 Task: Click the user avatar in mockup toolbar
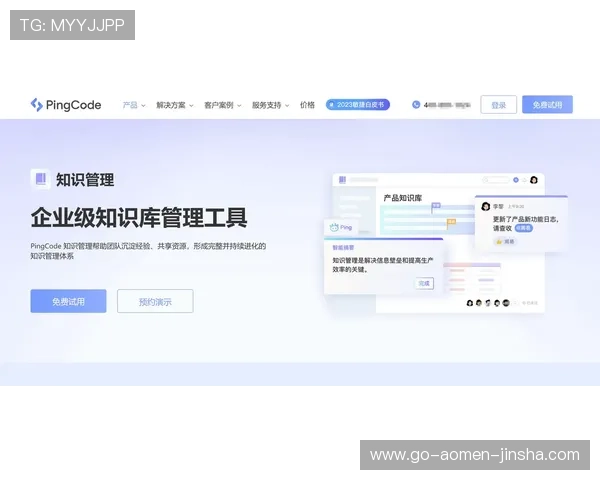pos(534,180)
